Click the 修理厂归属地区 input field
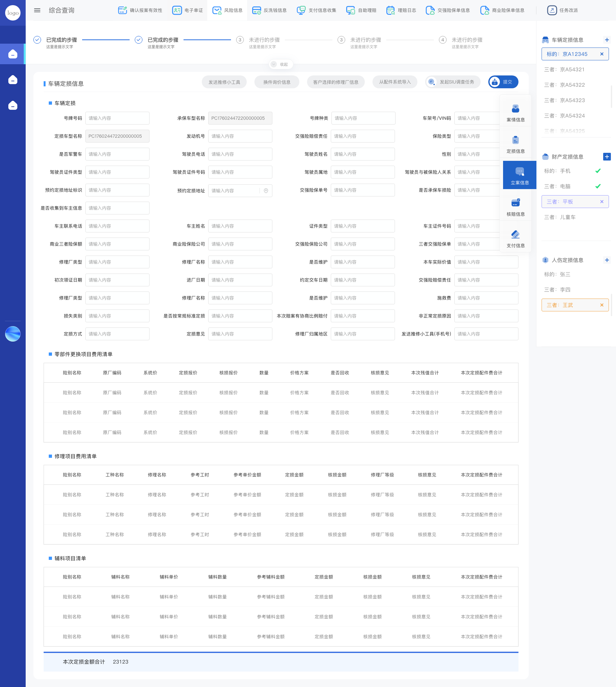Viewport: 616px width, 687px height. coord(363,334)
